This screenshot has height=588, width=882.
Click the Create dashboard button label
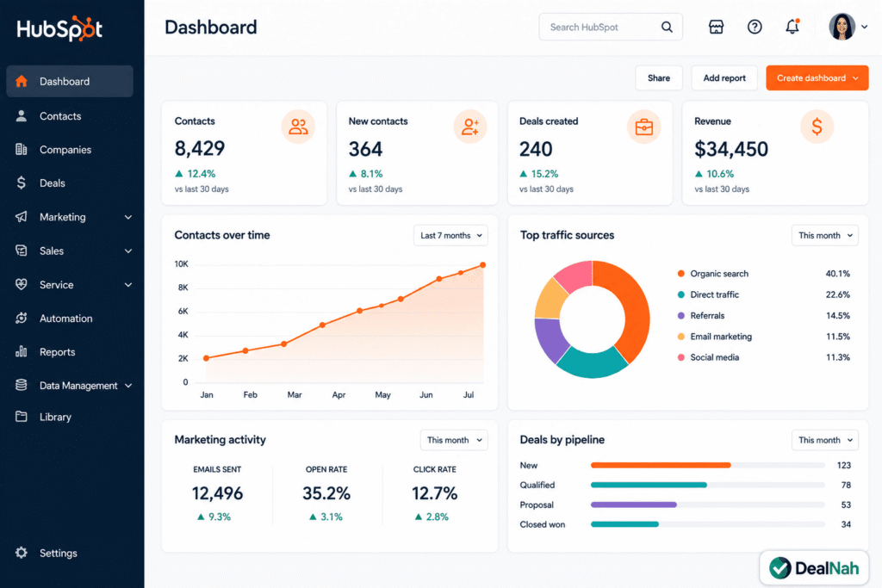point(811,78)
